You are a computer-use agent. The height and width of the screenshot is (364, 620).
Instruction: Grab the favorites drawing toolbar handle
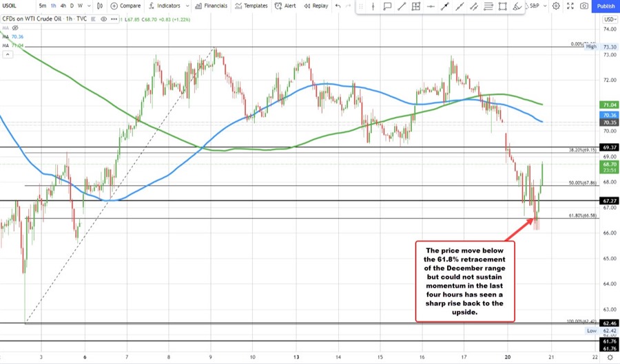[x=360, y=6]
